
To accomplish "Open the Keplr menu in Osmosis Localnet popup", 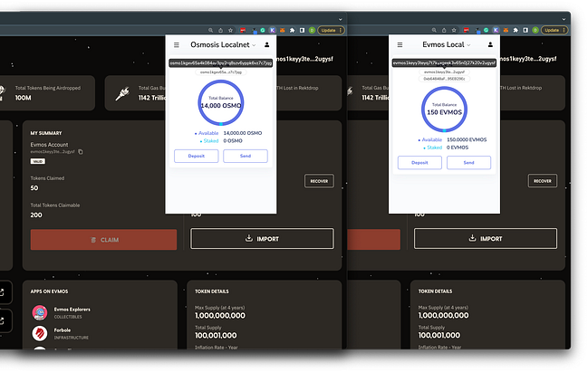I will [177, 45].
